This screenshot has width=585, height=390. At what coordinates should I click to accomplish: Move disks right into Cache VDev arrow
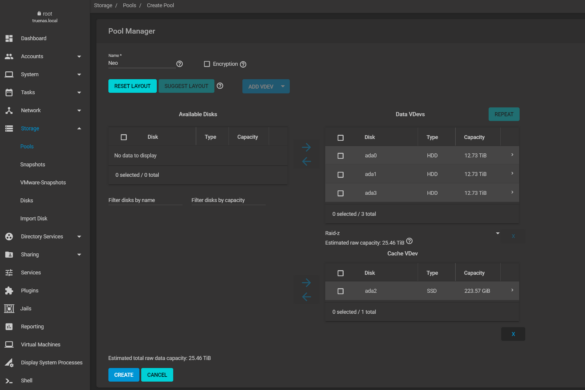(x=306, y=283)
